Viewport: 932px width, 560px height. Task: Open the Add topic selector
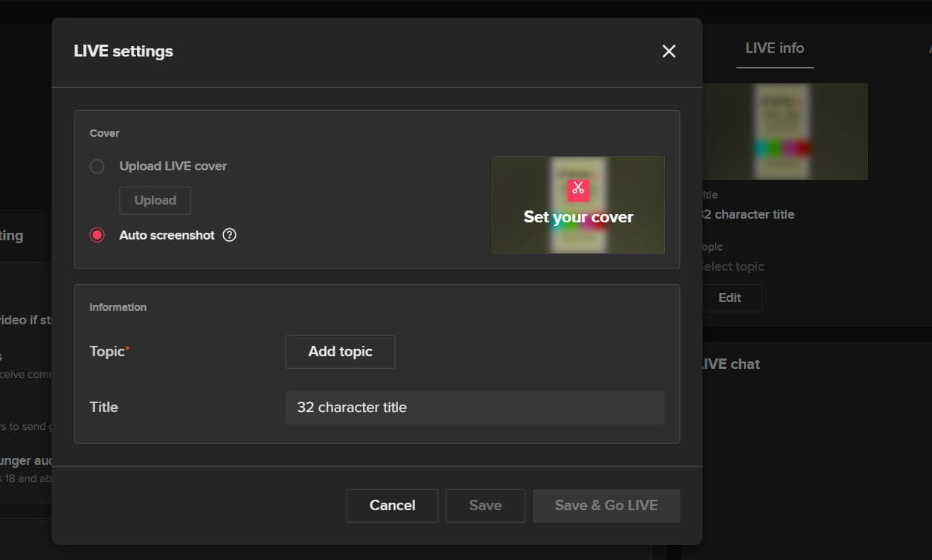point(340,352)
